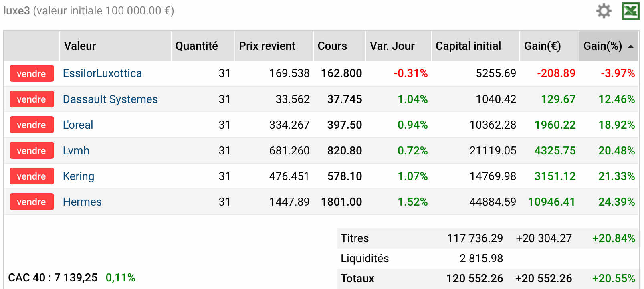This screenshot has width=644, height=289.
Task: Select Hermes gain 10946.41
Action: [x=552, y=202]
